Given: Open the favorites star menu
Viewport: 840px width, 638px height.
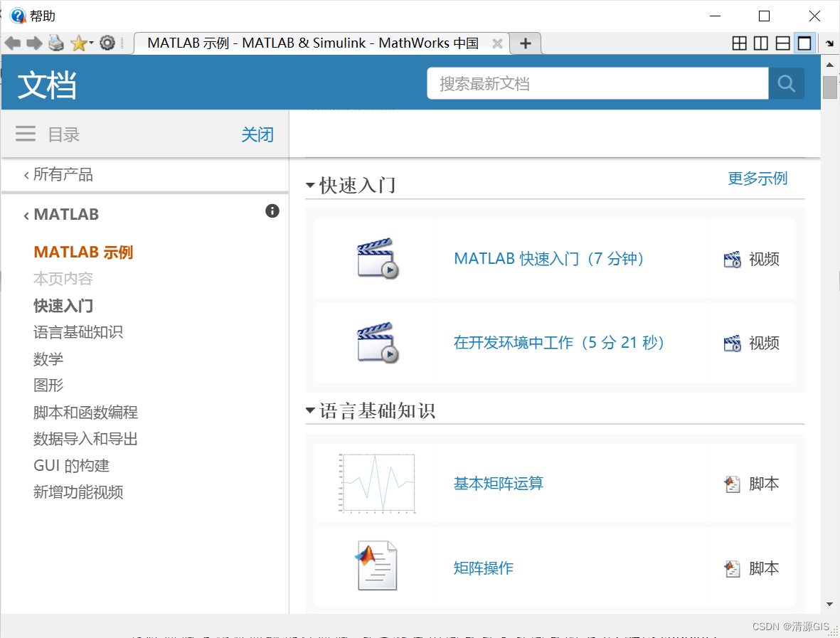Looking at the screenshot, I should click(x=81, y=43).
